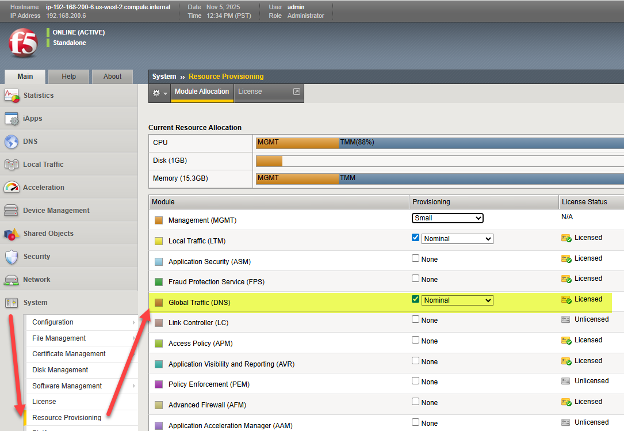Viewport: 624px width, 432px height.
Task: Open the Statistics sidebar icon
Action: [x=12, y=96]
